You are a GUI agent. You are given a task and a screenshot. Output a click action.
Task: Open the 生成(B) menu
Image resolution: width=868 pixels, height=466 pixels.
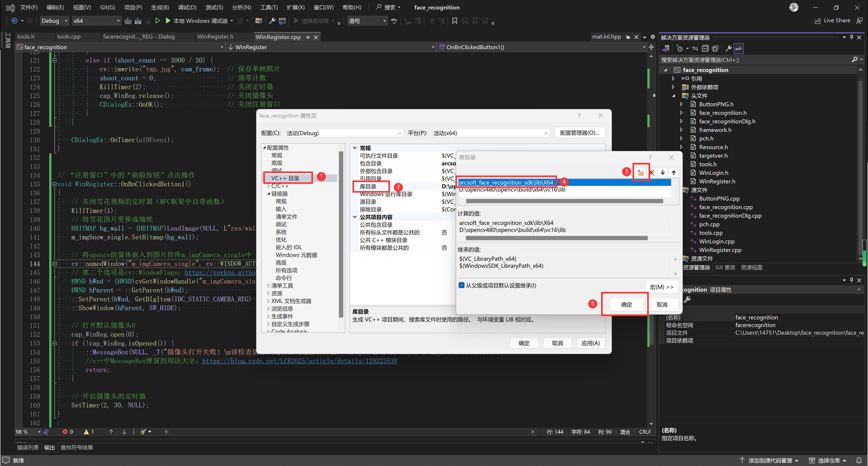pos(160,7)
